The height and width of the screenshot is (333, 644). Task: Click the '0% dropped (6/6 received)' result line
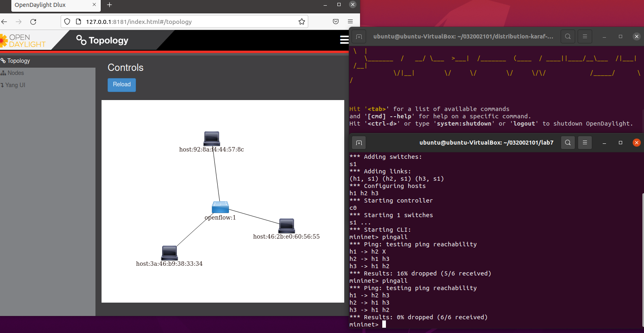click(x=419, y=317)
